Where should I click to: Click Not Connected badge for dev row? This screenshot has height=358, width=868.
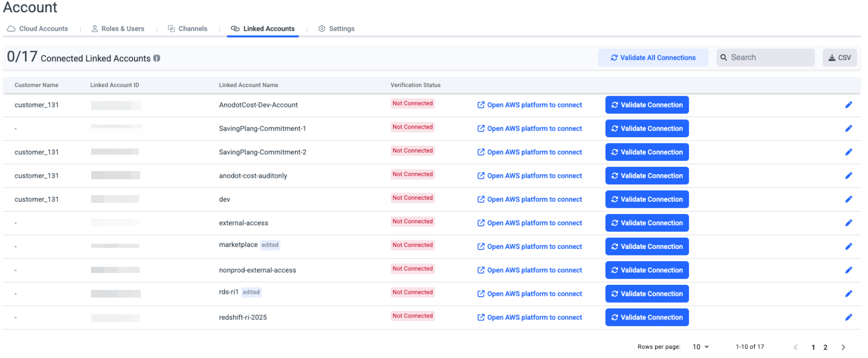click(413, 198)
